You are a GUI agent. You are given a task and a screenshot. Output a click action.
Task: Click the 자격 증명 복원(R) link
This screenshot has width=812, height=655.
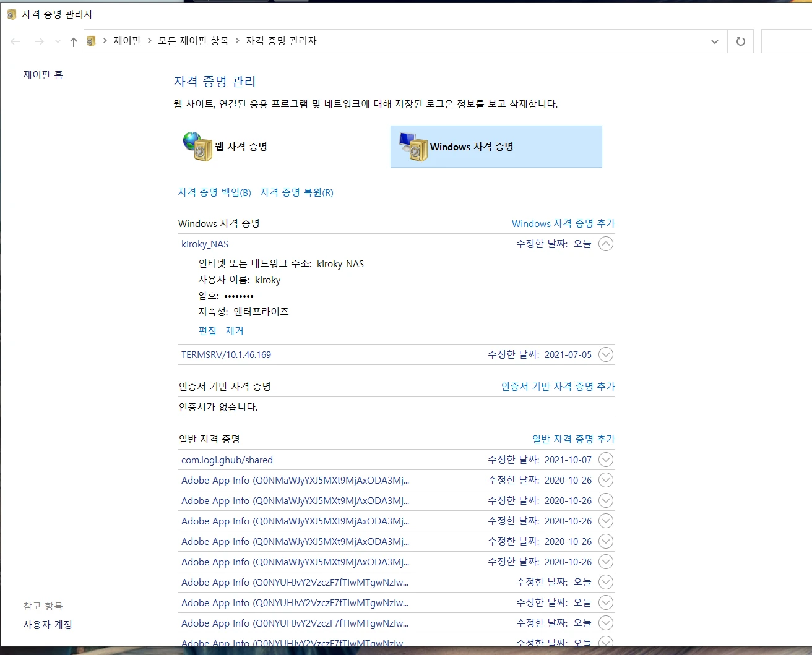[296, 192]
